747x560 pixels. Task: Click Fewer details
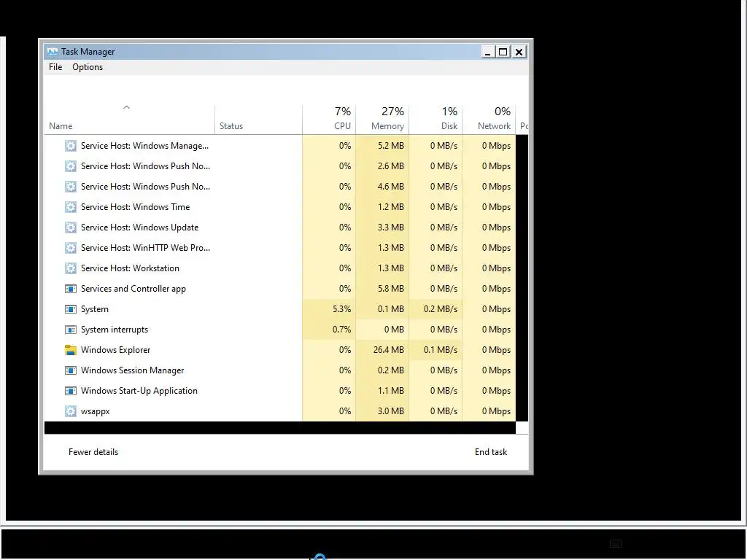pos(93,452)
